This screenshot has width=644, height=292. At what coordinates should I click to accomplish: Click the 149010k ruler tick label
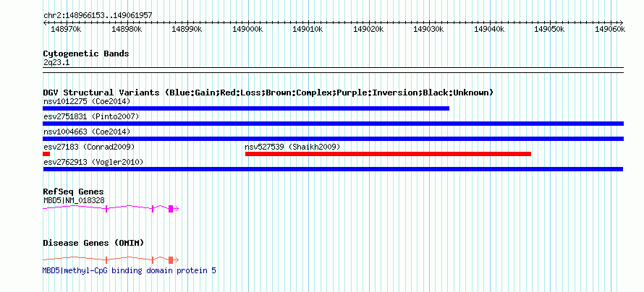(x=308, y=29)
